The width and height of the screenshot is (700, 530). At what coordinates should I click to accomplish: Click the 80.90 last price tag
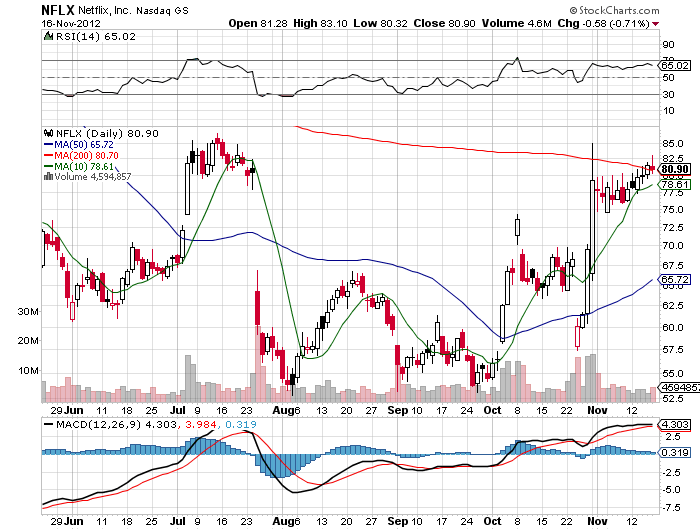click(x=675, y=169)
